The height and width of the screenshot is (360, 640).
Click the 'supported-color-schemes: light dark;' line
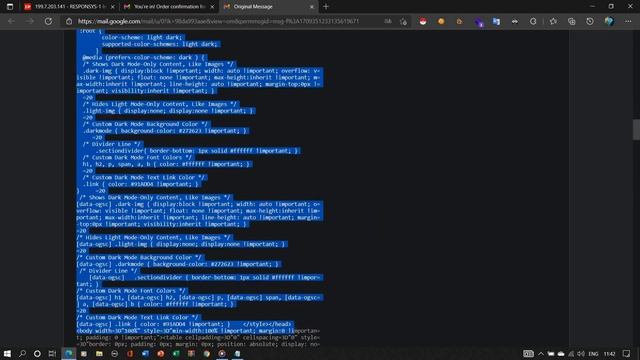pos(160,44)
